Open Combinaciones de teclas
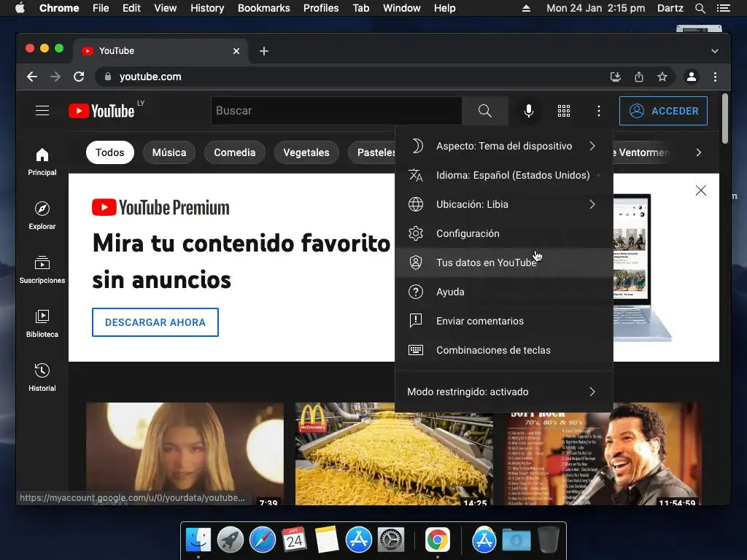This screenshot has width=747, height=560. 504,350
